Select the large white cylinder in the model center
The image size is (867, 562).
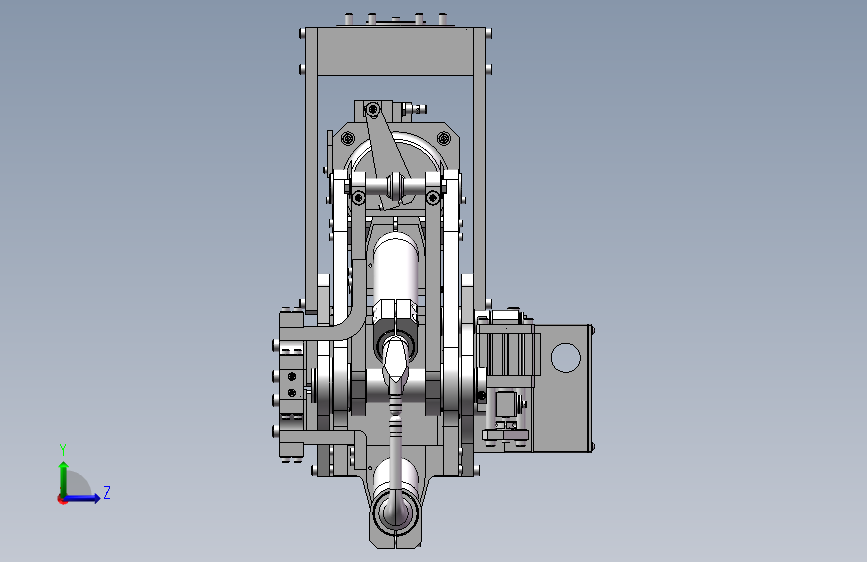395,268
